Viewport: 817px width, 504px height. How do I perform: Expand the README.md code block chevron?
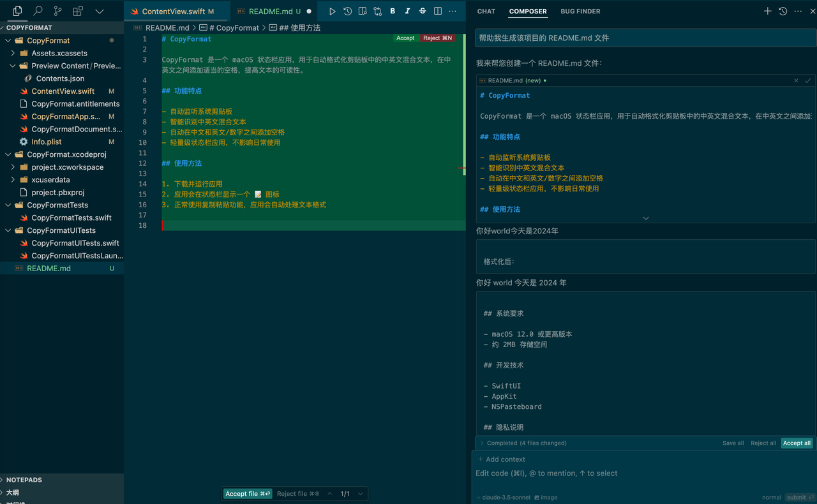point(645,218)
